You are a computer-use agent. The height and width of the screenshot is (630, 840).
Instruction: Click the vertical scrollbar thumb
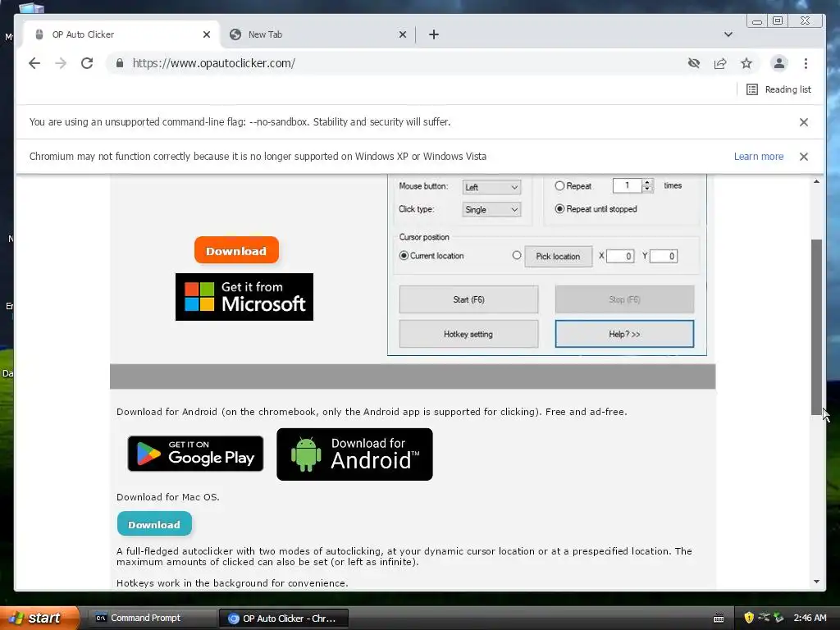816,326
